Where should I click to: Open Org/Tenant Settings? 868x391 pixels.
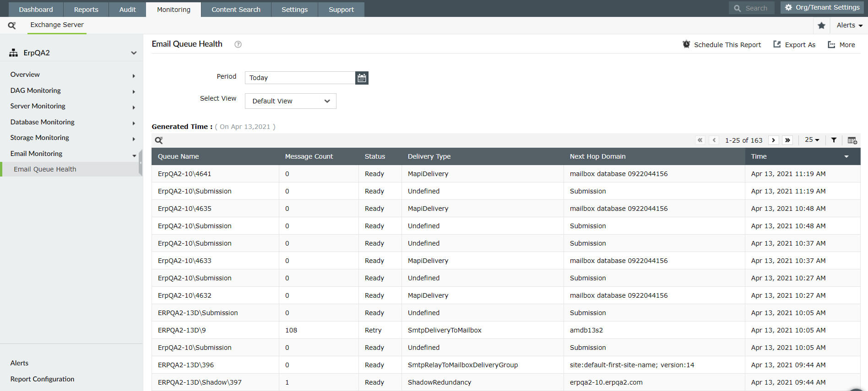[822, 7]
